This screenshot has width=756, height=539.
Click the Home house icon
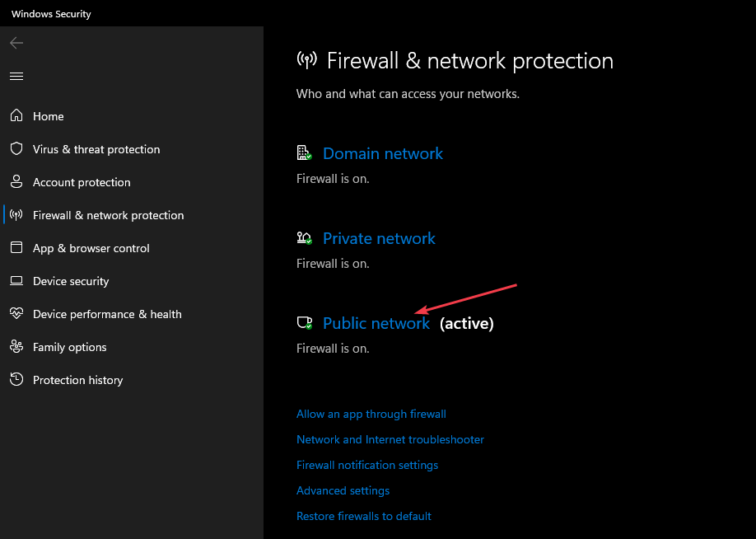16,116
